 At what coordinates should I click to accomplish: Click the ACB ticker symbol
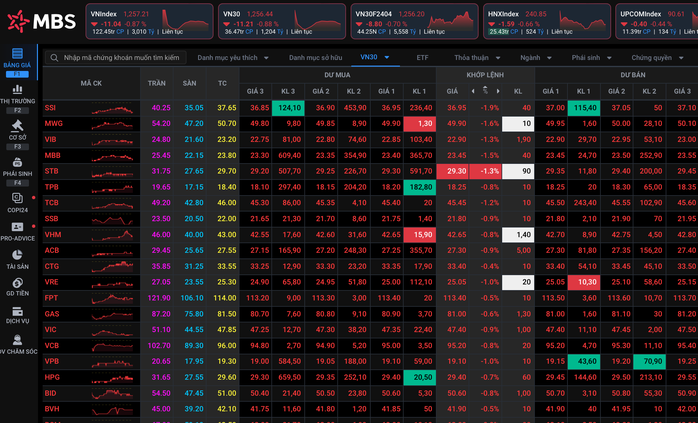click(52, 250)
